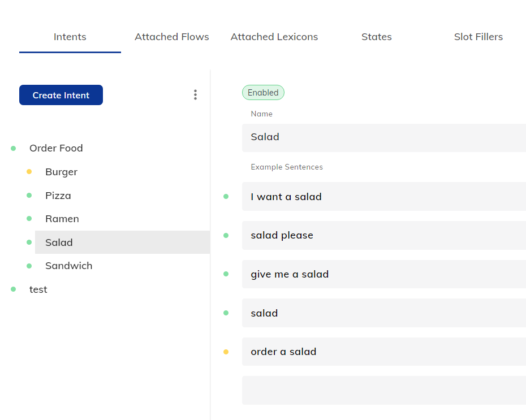This screenshot has height=420, width=526.
Task: Open the intents kebab menu icon
Action: click(195, 95)
